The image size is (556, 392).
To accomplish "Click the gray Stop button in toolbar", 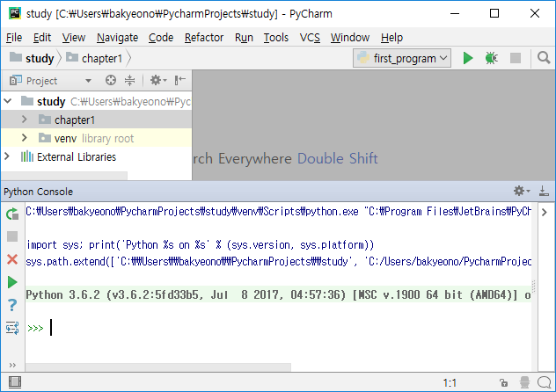I will (516, 58).
